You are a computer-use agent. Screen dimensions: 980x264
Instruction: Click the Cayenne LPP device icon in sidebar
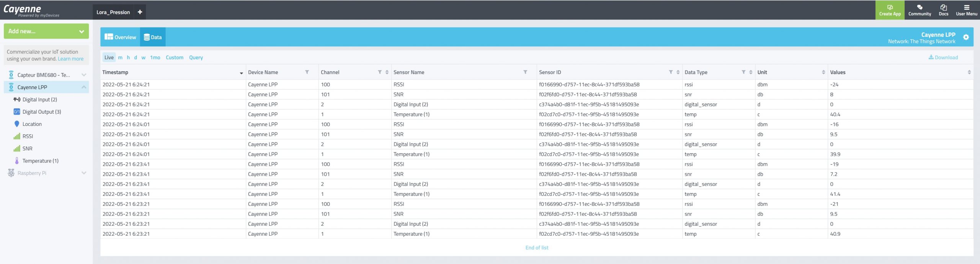tap(11, 87)
